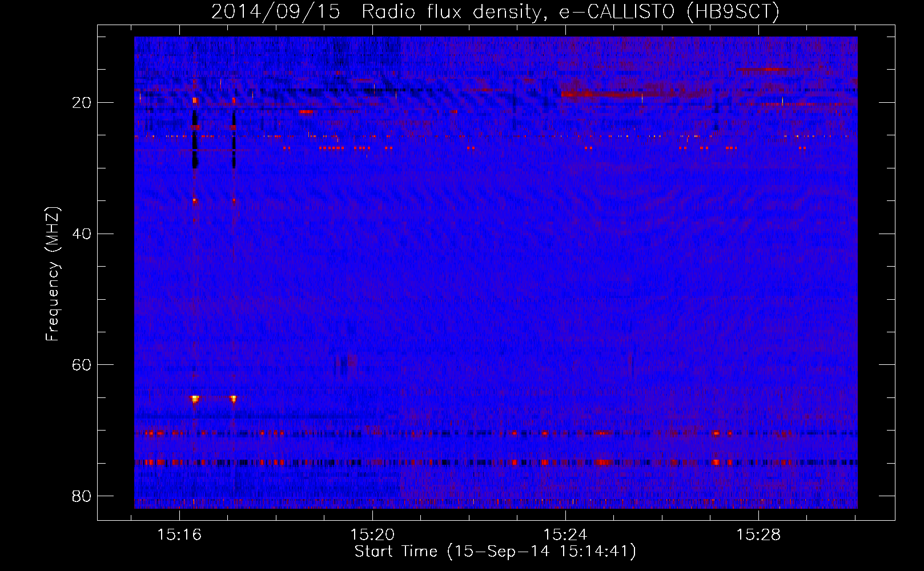Click the "Frequency (MHZ)" axis label
The width and height of the screenshot is (924, 571).
(53, 274)
